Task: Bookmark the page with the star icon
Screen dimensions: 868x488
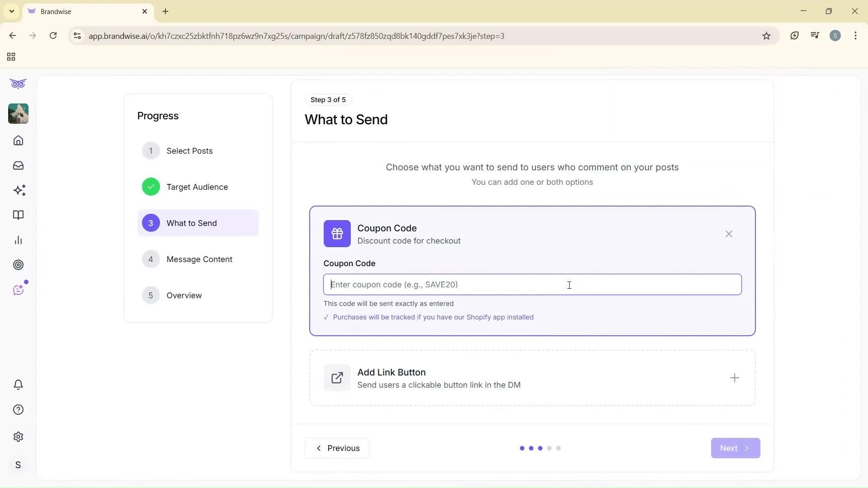Action: click(x=766, y=36)
